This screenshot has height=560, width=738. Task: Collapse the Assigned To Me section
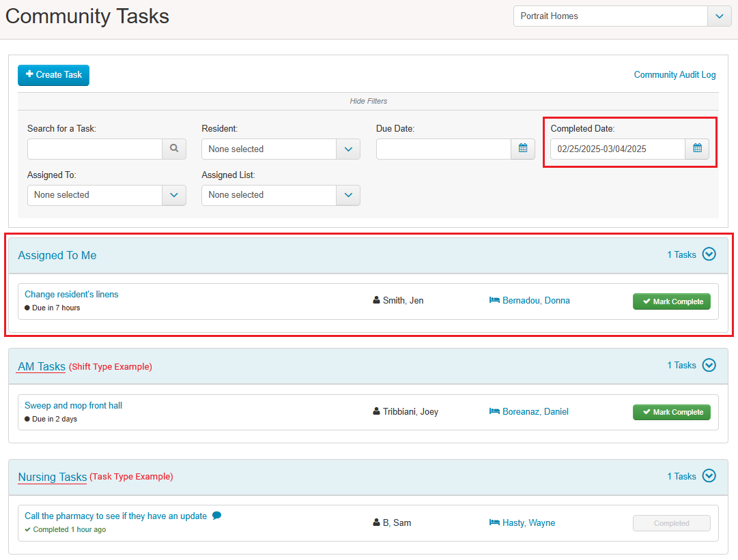tap(709, 254)
